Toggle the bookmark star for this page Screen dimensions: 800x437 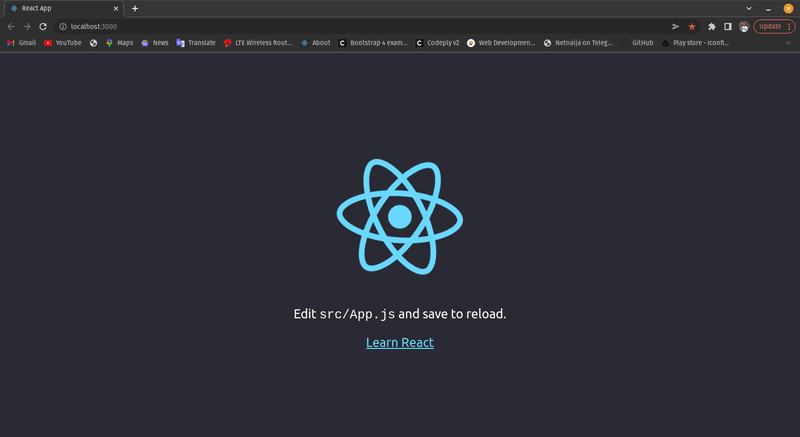[692, 27]
